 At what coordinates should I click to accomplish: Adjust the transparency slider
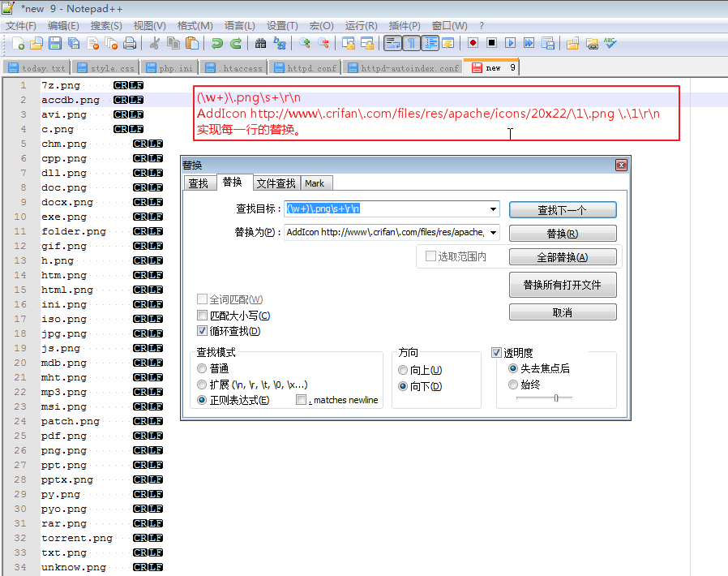tap(556, 398)
